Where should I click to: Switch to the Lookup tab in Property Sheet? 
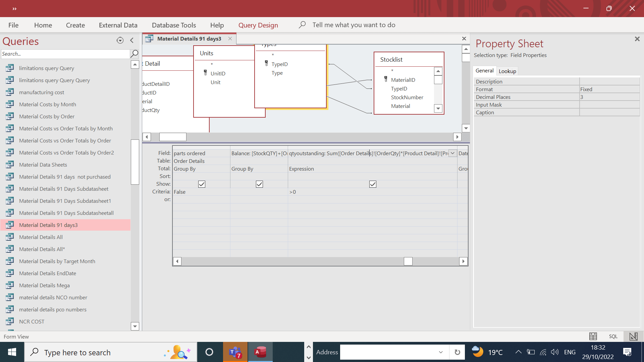(x=507, y=71)
